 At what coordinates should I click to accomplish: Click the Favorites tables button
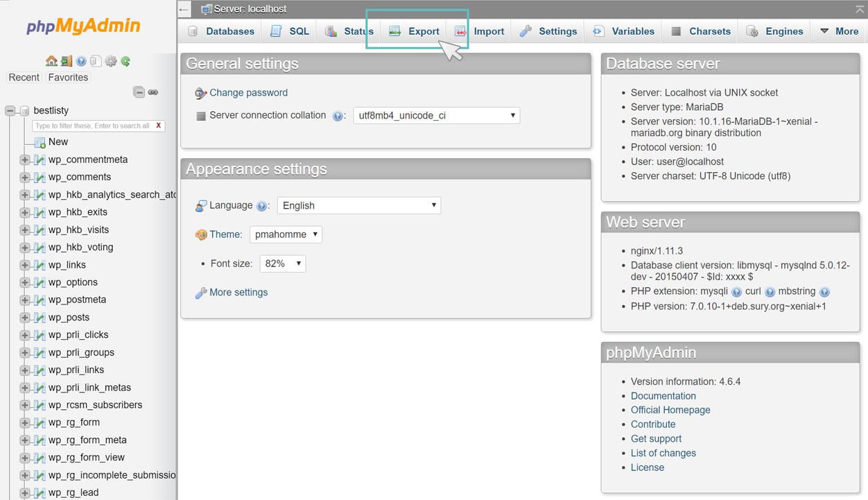pyautogui.click(x=68, y=78)
